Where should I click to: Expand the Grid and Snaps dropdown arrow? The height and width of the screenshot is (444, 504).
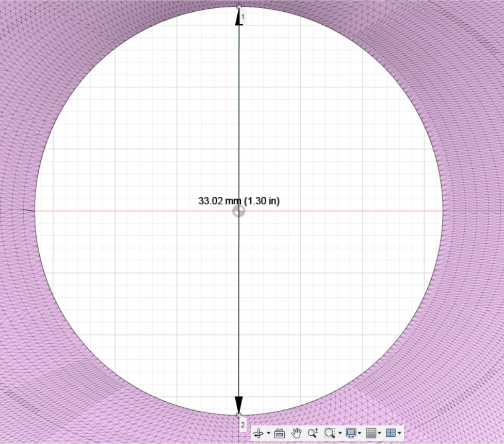coord(379,433)
